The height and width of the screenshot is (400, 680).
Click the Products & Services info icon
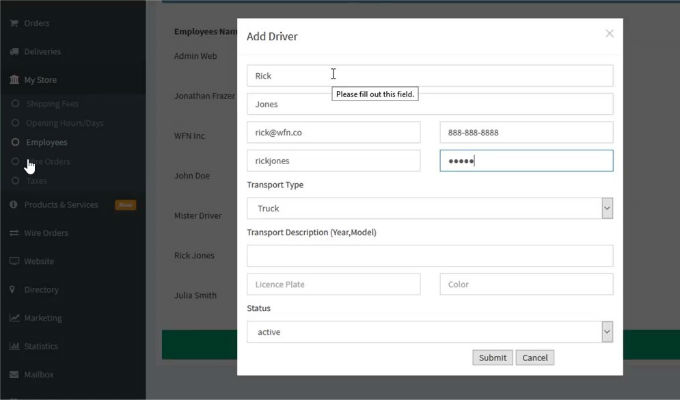[13, 204]
